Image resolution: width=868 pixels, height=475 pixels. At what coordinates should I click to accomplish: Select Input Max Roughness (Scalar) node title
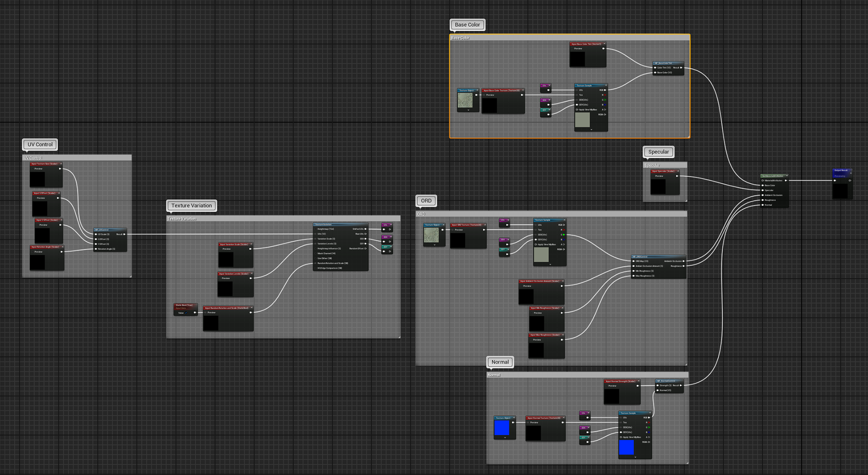click(x=545, y=335)
